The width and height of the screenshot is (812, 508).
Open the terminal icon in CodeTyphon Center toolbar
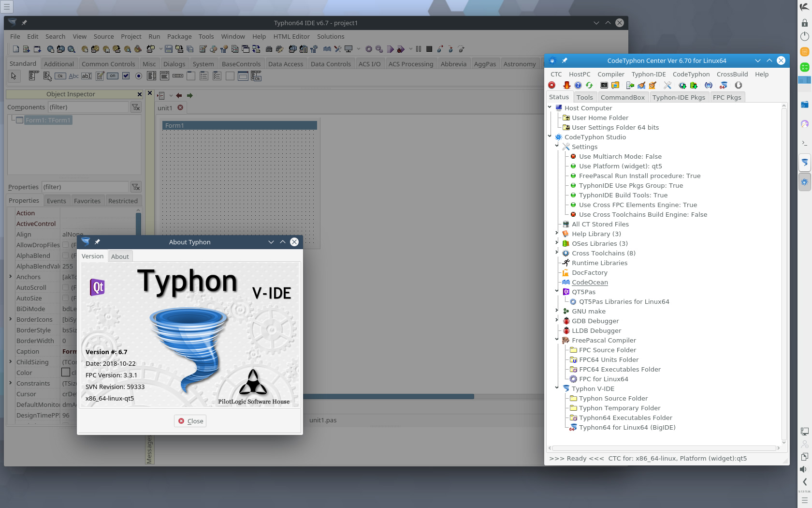tap(604, 85)
